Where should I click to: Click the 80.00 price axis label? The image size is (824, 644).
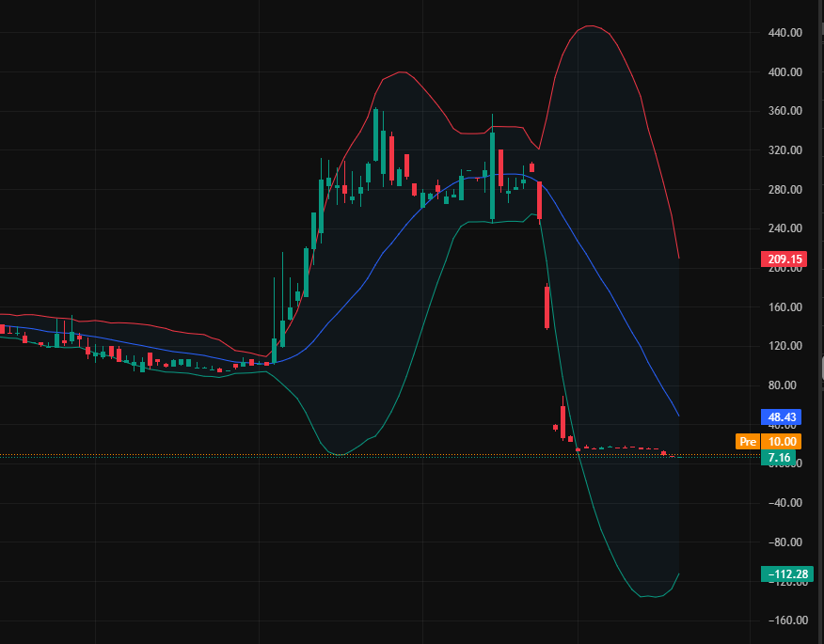click(x=783, y=385)
